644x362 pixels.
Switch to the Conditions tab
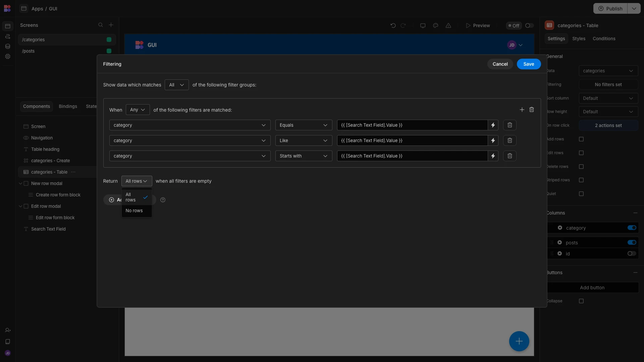pyautogui.click(x=604, y=39)
